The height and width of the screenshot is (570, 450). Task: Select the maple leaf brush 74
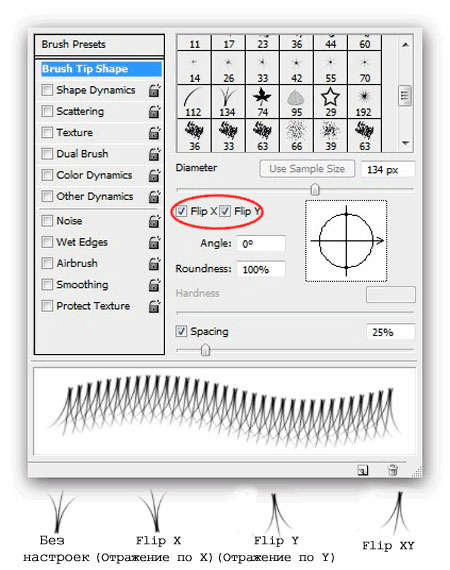click(x=262, y=101)
